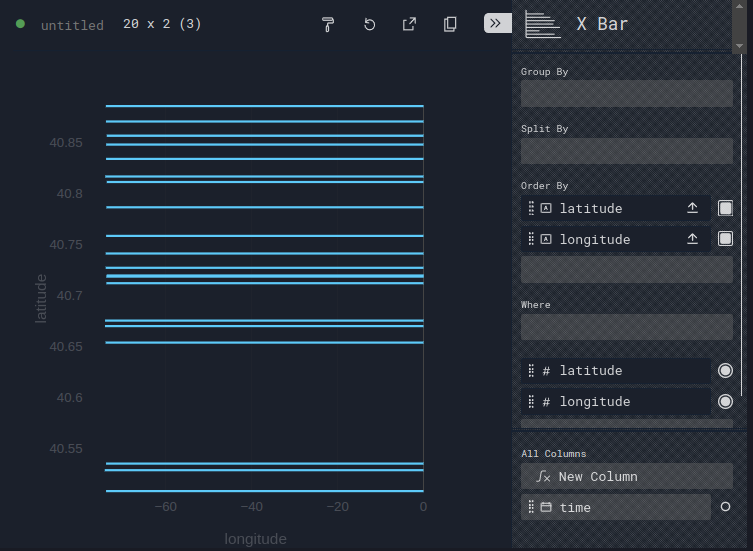Click the latitude active column drag handle

coord(531,370)
